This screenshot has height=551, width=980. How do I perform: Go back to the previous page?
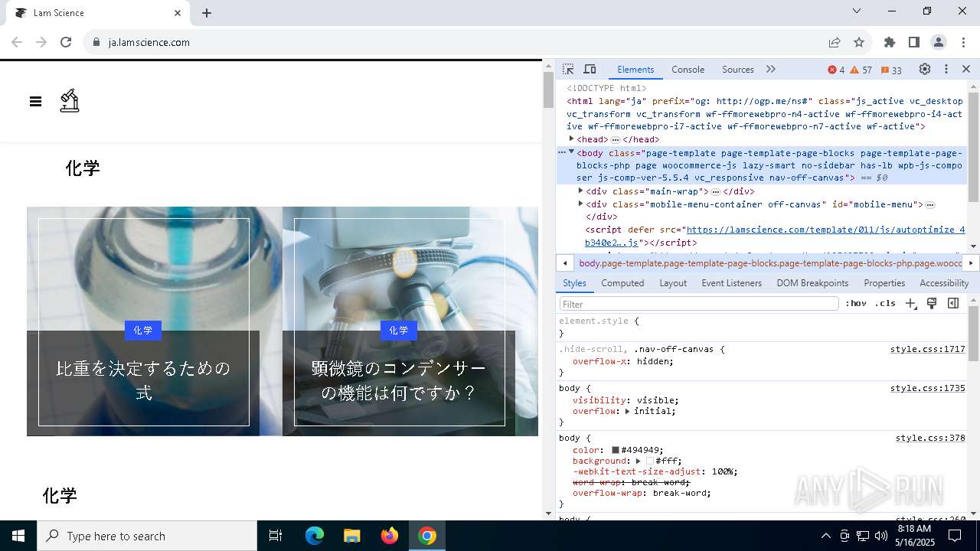tap(17, 42)
